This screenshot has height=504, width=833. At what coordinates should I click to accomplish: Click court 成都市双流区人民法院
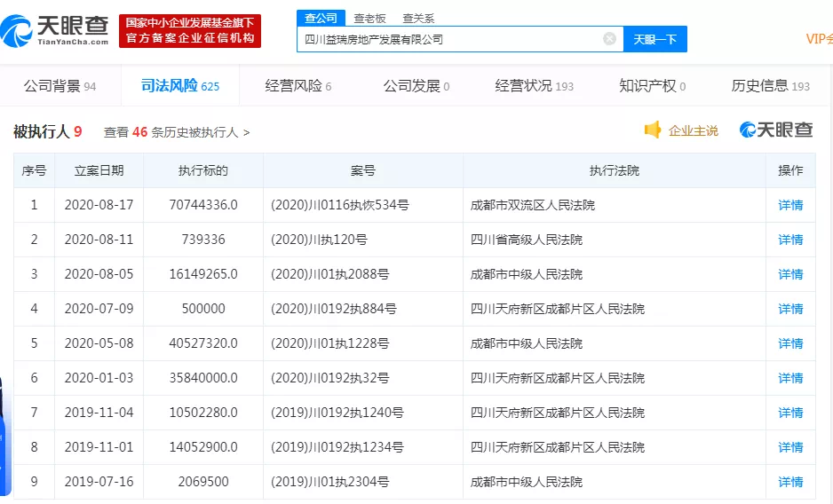click(x=532, y=205)
